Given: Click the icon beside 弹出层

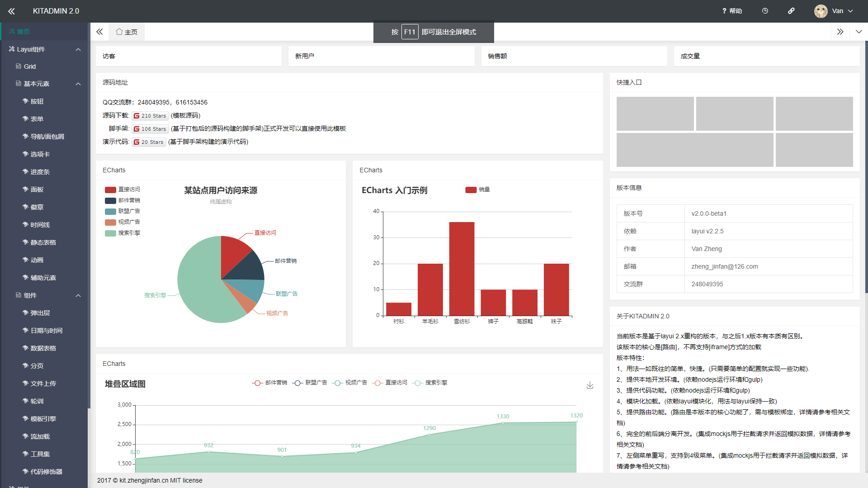Looking at the screenshot, I should [x=25, y=313].
